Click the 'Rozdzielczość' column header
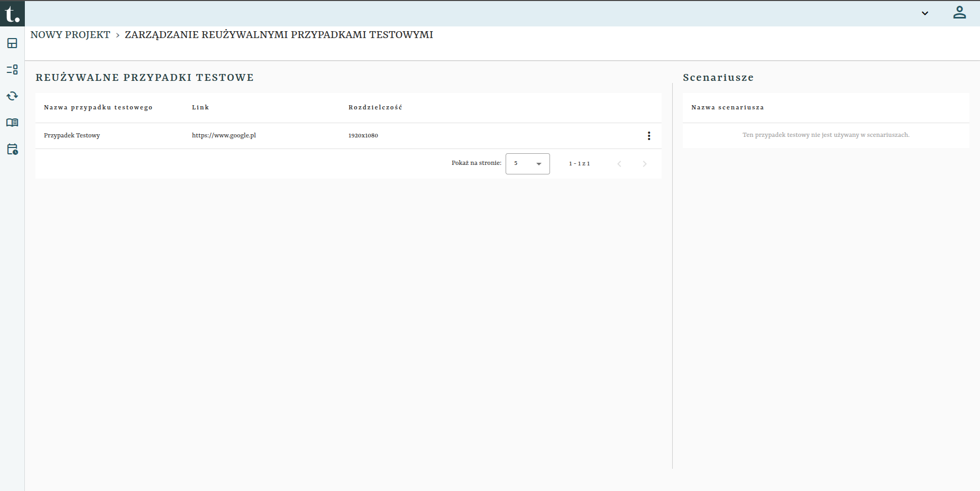The width and height of the screenshot is (980, 491). 375,107
